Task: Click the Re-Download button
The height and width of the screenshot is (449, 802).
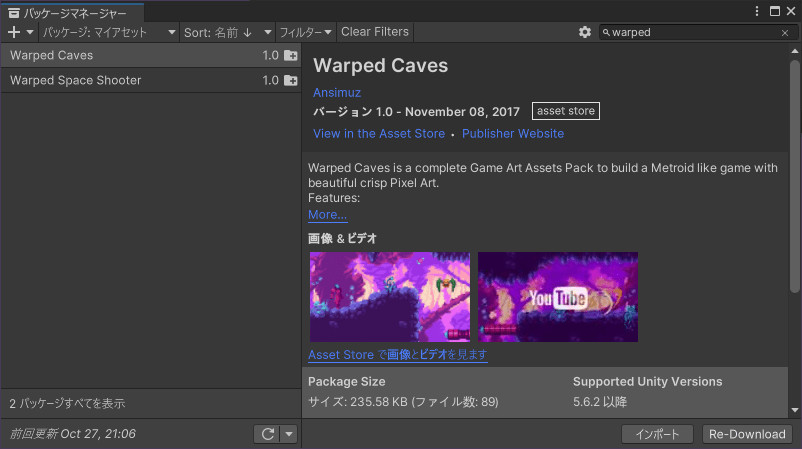Action: click(x=747, y=434)
